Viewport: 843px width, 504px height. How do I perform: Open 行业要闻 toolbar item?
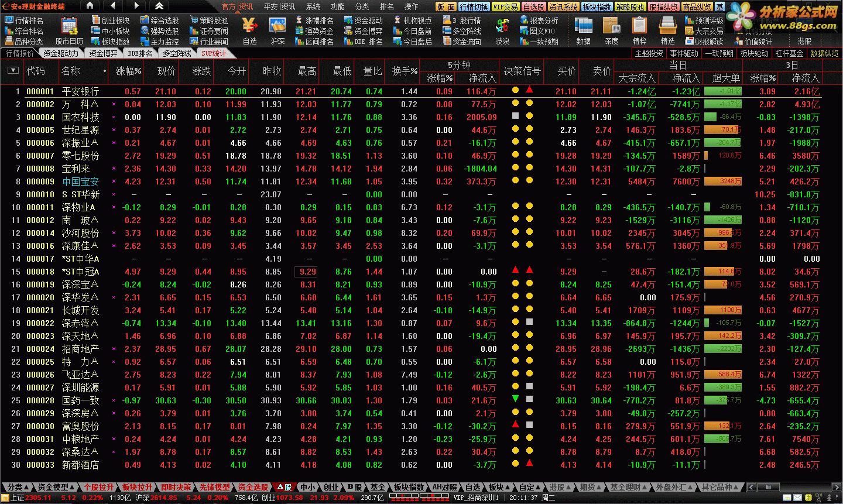coord(209,42)
